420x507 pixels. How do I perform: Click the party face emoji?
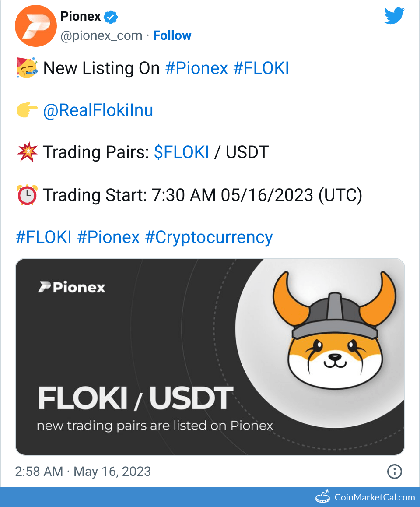[x=27, y=69]
